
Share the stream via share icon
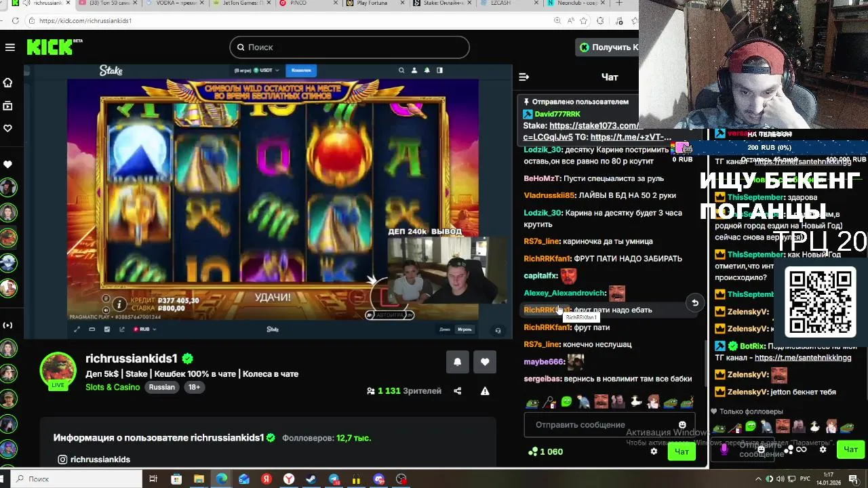point(457,391)
